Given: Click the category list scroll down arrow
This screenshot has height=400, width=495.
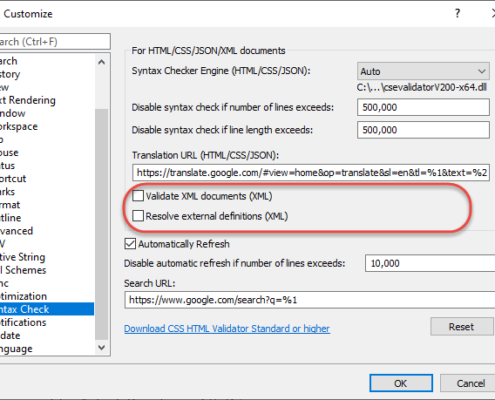Looking at the screenshot, I should click(102, 348).
